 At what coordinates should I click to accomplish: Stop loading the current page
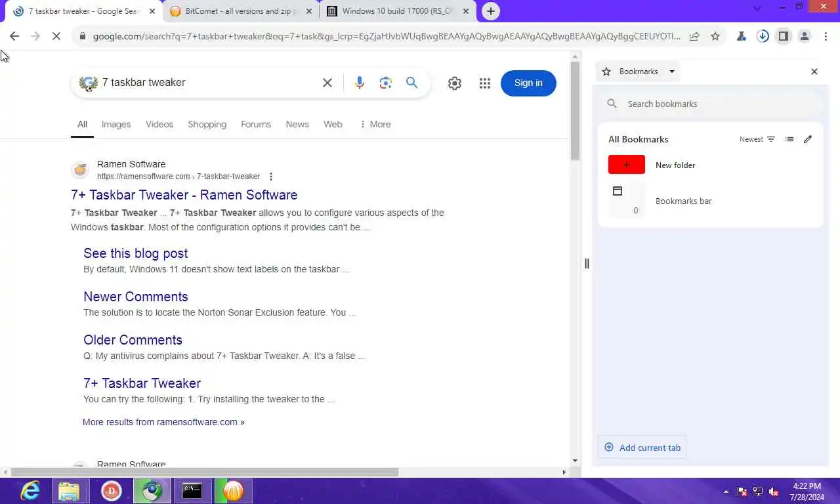[x=56, y=37]
